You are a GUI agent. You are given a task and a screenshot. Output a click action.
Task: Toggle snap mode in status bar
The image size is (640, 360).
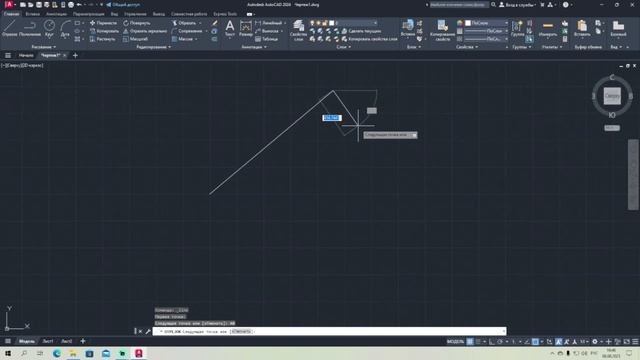tap(478, 342)
